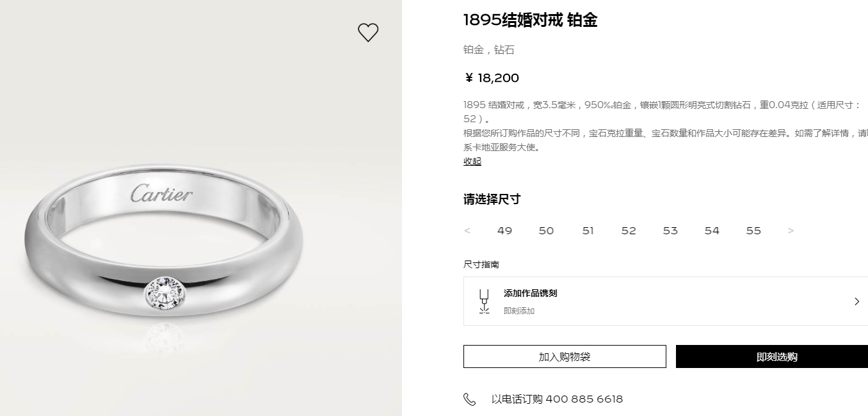
Task: Select ring size 51
Action: click(588, 231)
